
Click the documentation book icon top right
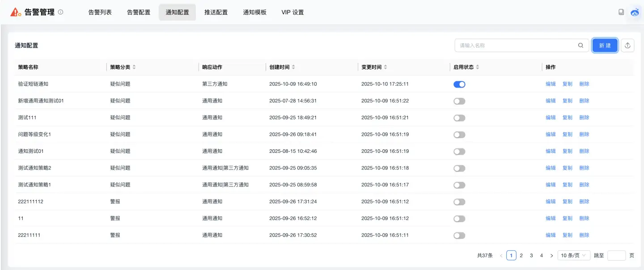coord(621,12)
